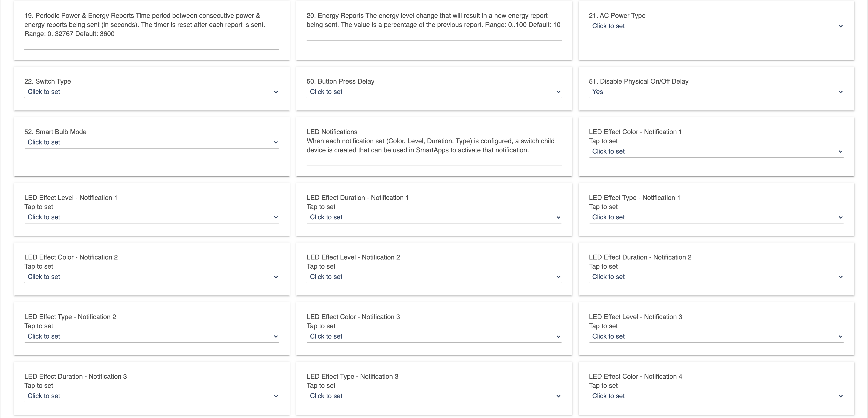Click 'LED Effect Color - Notification 1' label
The width and height of the screenshot is (868, 418).
(x=635, y=132)
